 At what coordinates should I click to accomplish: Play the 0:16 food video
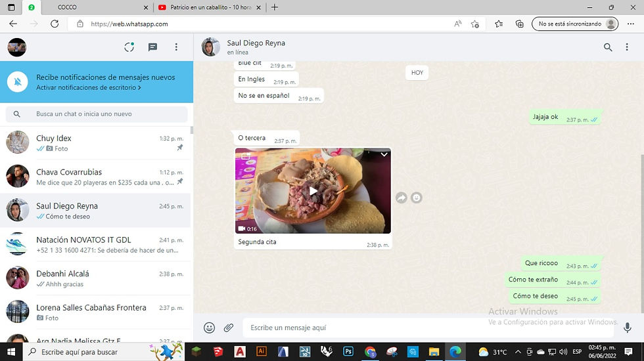313,191
